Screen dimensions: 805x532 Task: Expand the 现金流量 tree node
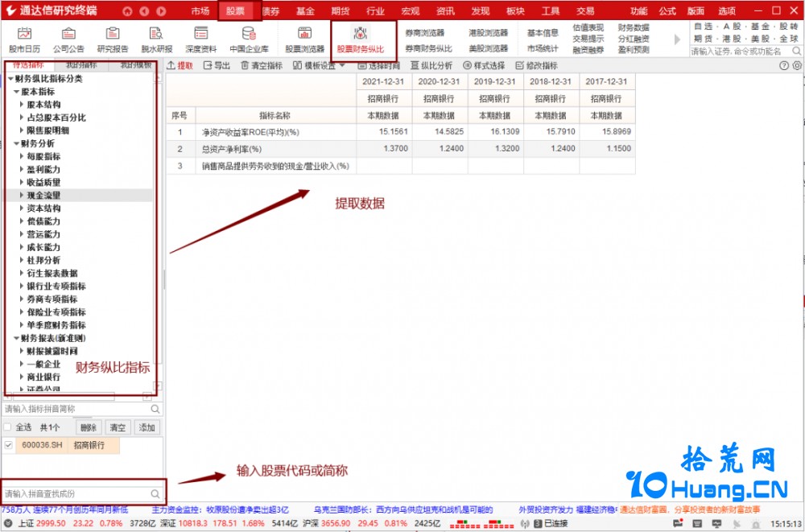point(22,195)
